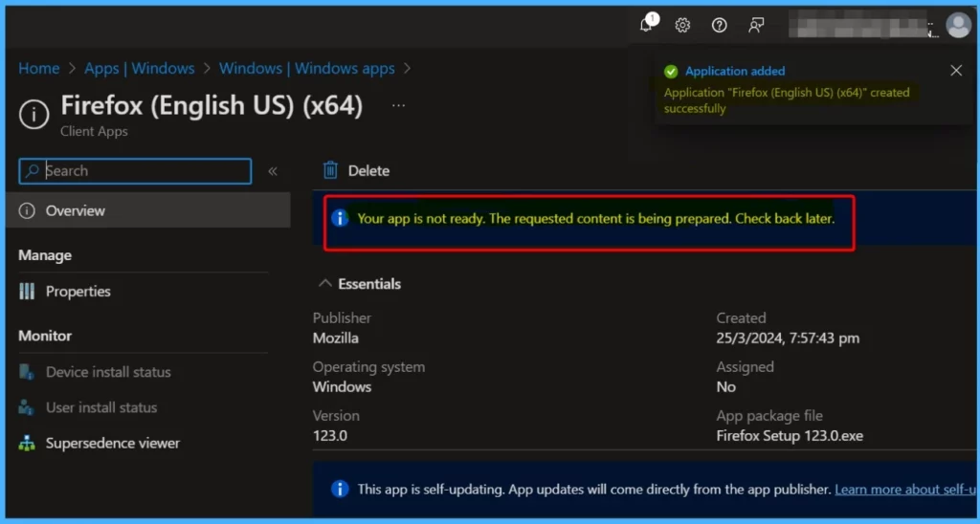Screen dimensions: 980x524
Task: Click the Overview info icon
Action: [x=27, y=211]
